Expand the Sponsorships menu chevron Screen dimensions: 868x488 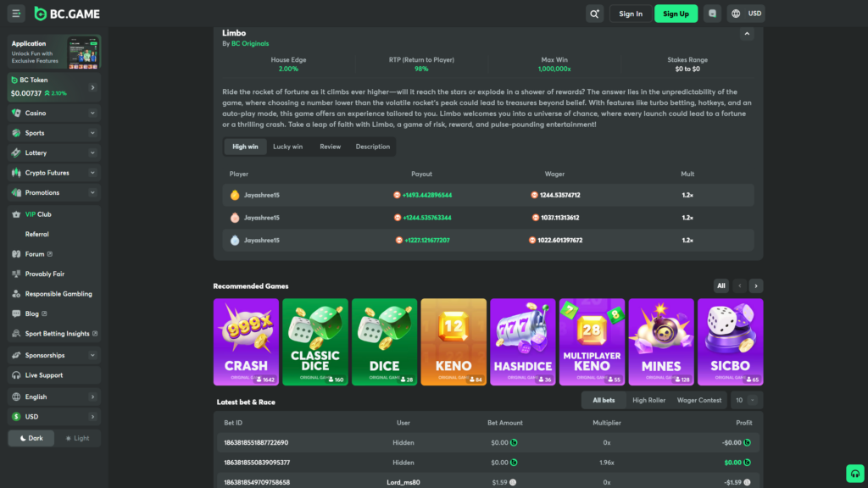[92, 355]
